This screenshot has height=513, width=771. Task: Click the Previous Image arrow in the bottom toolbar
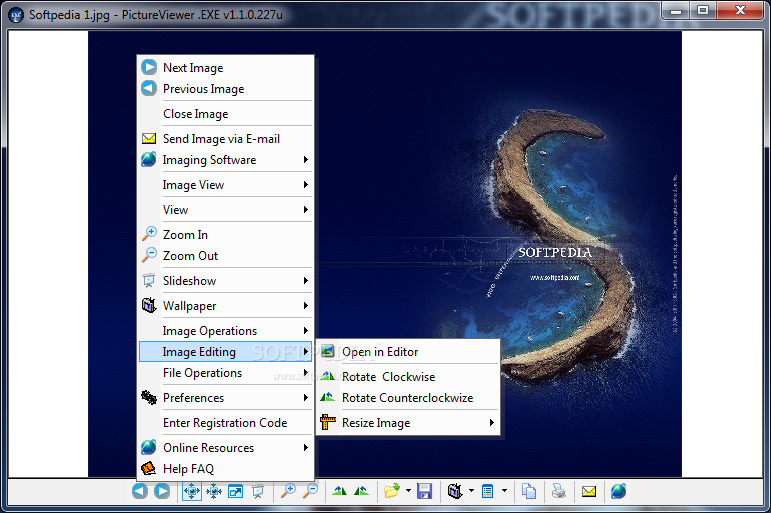tap(140, 491)
